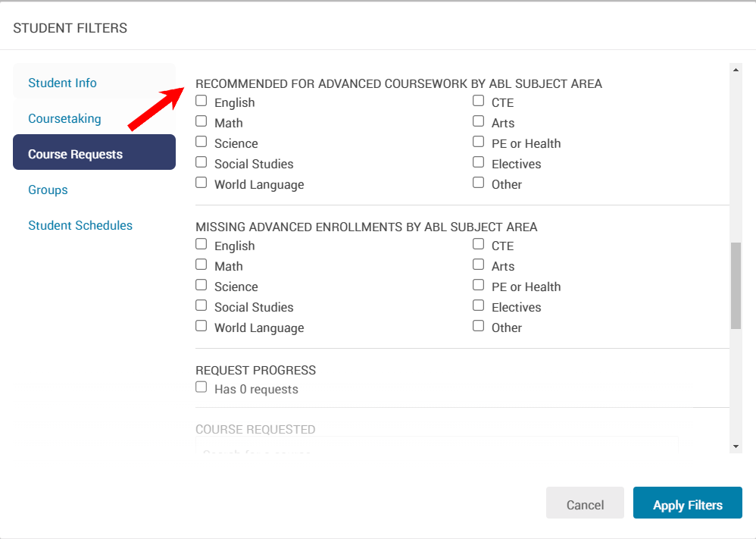Tick PE or Health under Missing Advanced Enrollments
This screenshot has height=539, width=756.
479,286
